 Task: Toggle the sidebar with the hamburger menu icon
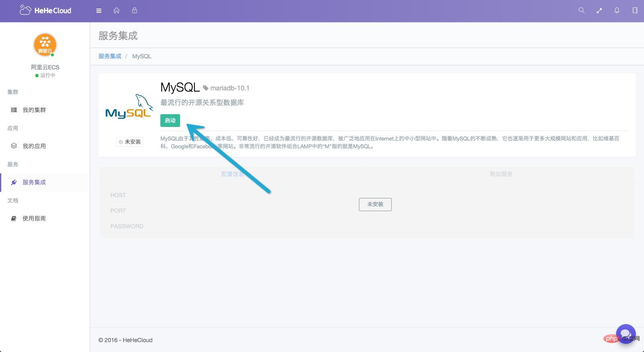99,11
